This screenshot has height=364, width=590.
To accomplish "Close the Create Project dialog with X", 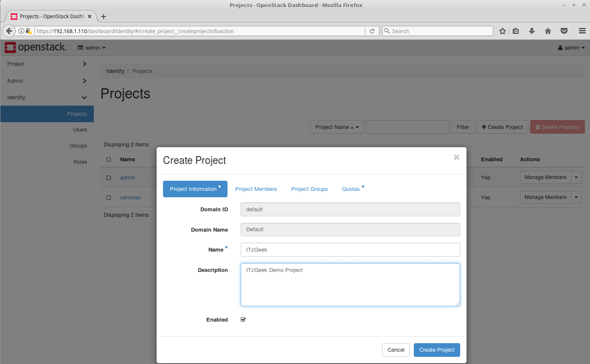I will (456, 157).
